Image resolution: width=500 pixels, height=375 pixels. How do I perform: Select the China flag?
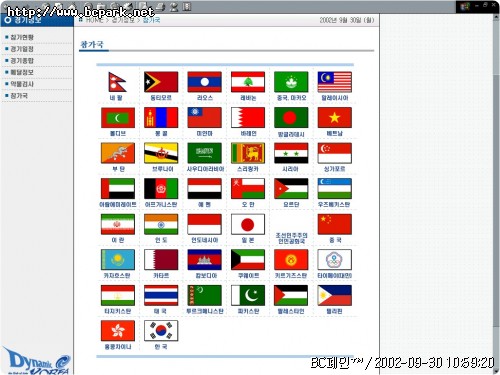click(x=334, y=224)
